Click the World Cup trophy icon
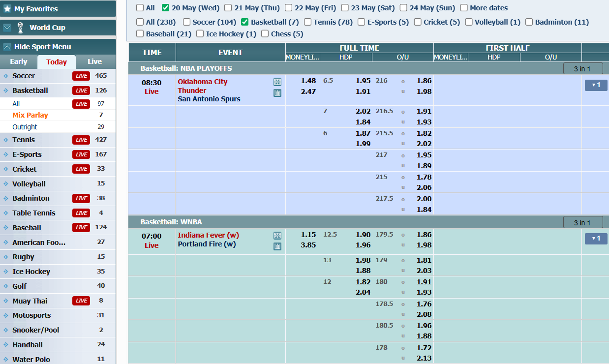Viewport: 609px width, 364px height. [20, 28]
